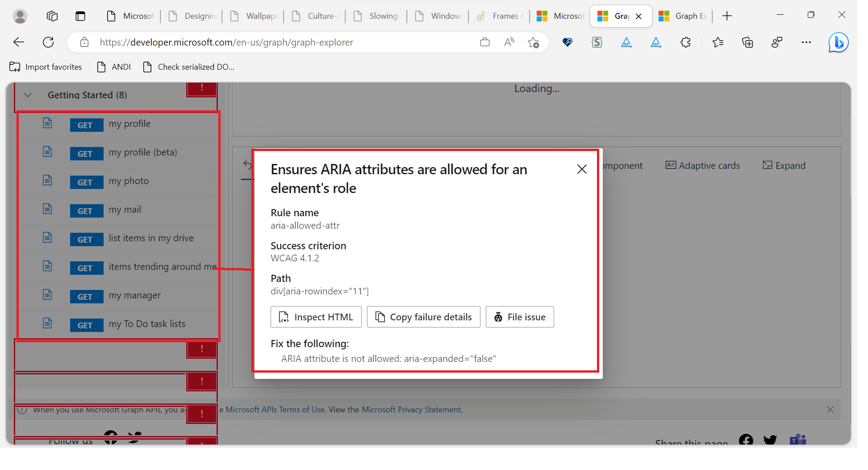
Task: Switch to the last Graph Explorer tab
Action: (682, 16)
